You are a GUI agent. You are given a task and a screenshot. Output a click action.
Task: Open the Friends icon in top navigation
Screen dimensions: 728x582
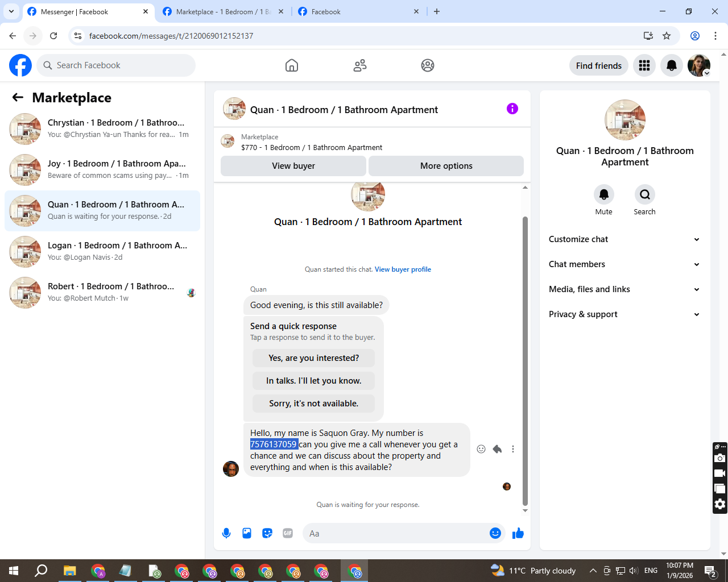[x=360, y=65]
